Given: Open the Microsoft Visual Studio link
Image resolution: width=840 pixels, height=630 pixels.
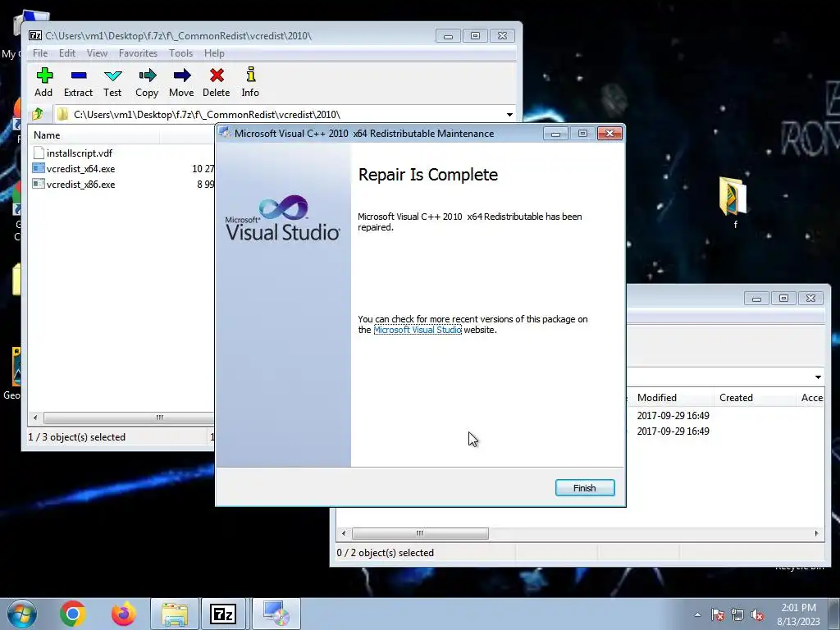Looking at the screenshot, I should click(418, 330).
